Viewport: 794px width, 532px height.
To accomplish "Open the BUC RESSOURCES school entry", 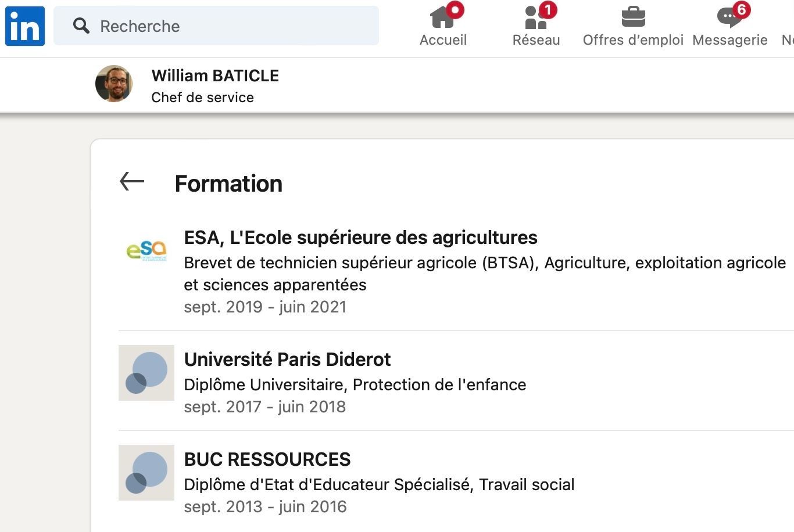I will point(267,459).
